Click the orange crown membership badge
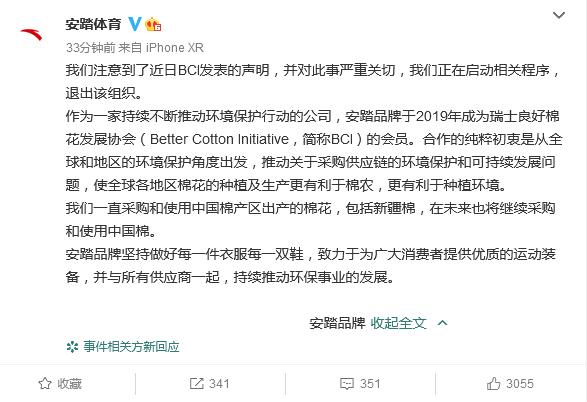This screenshot has height=402, width=587. point(153,25)
